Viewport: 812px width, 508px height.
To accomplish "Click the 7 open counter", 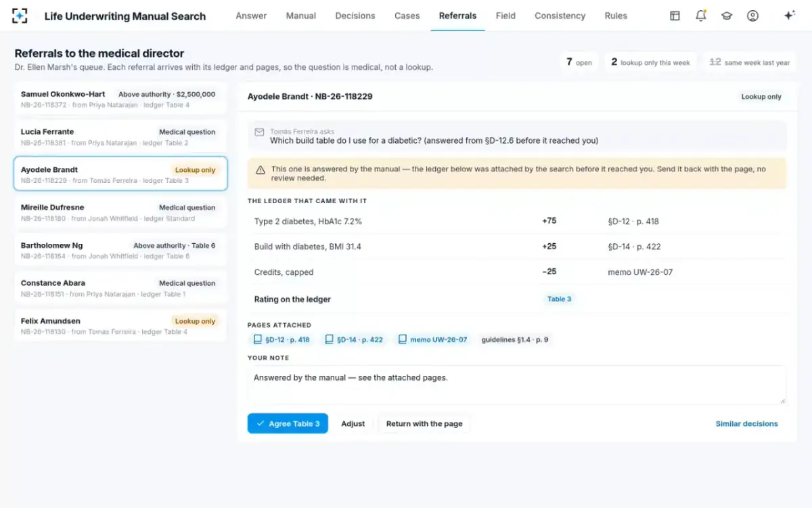I will [x=579, y=62].
